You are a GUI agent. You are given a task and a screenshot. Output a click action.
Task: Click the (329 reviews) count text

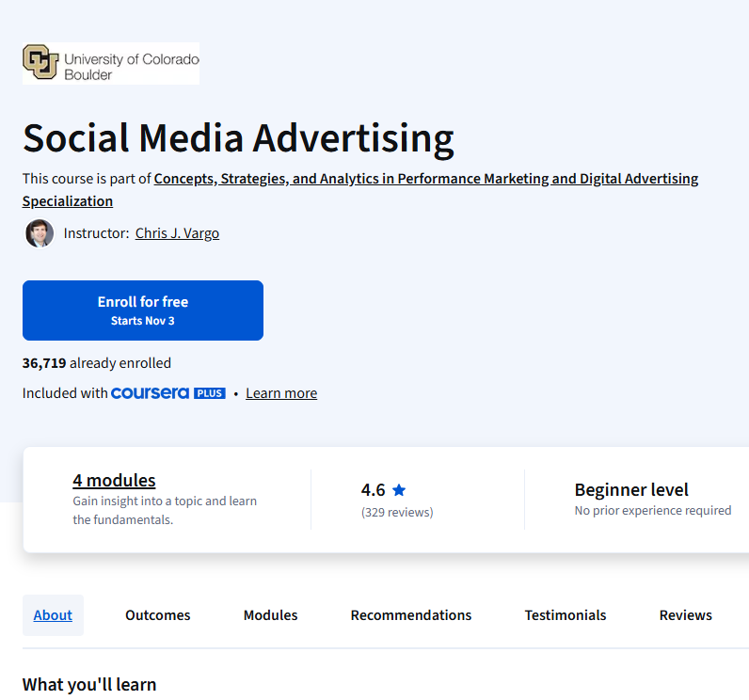397,513
